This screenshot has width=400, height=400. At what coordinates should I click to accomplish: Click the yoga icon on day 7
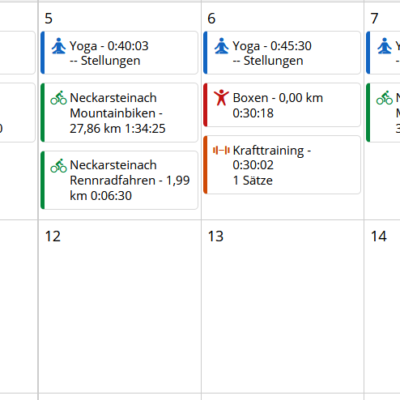(x=385, y=46)
